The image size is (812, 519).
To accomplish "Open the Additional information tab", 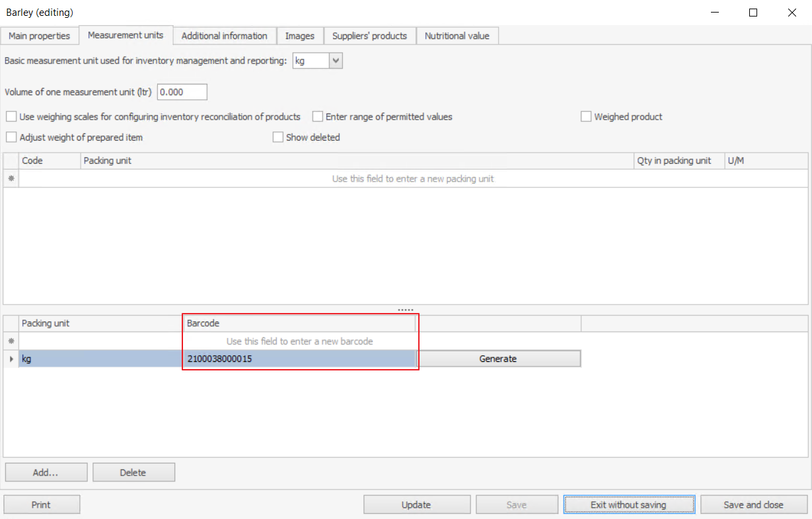I will click(x=224, y=36).
